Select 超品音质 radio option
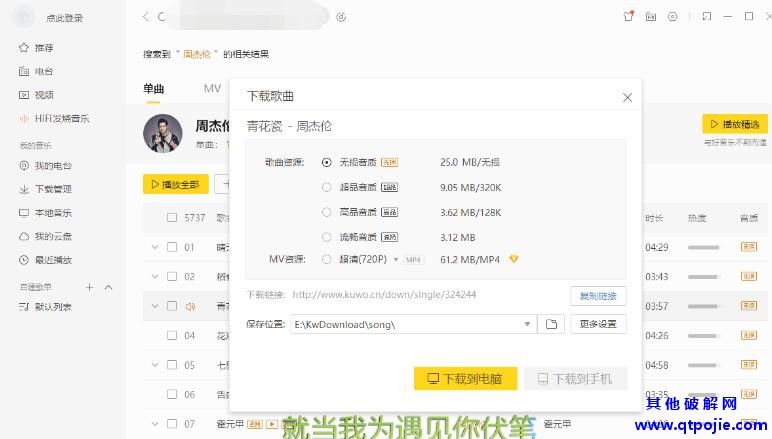 coord(326,188)
